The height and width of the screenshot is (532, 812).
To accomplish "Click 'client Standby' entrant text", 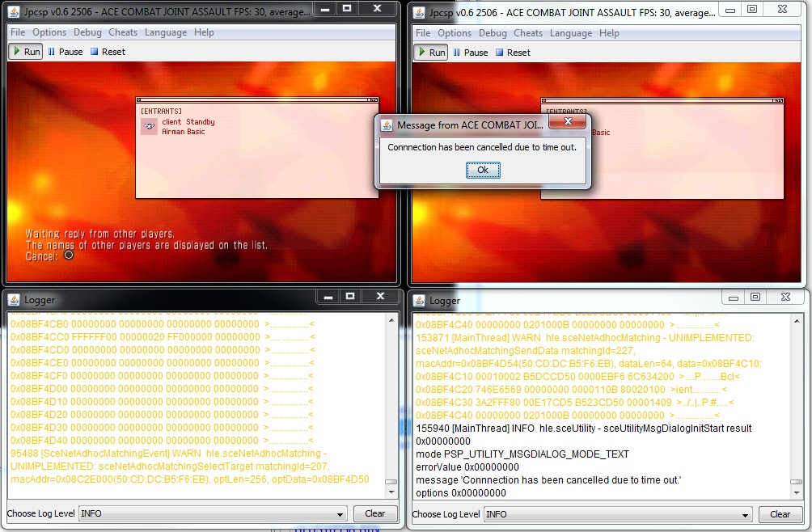I will click(x=188, y=122).
